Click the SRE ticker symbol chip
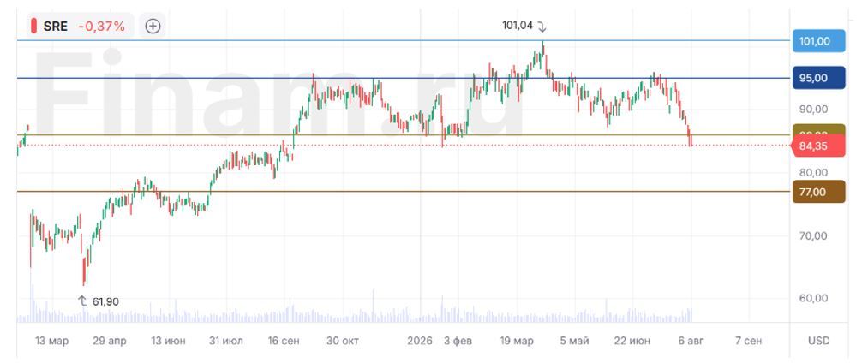Image resolution: width=868 pixels, height=363 pixels. [x=81, y=26]
